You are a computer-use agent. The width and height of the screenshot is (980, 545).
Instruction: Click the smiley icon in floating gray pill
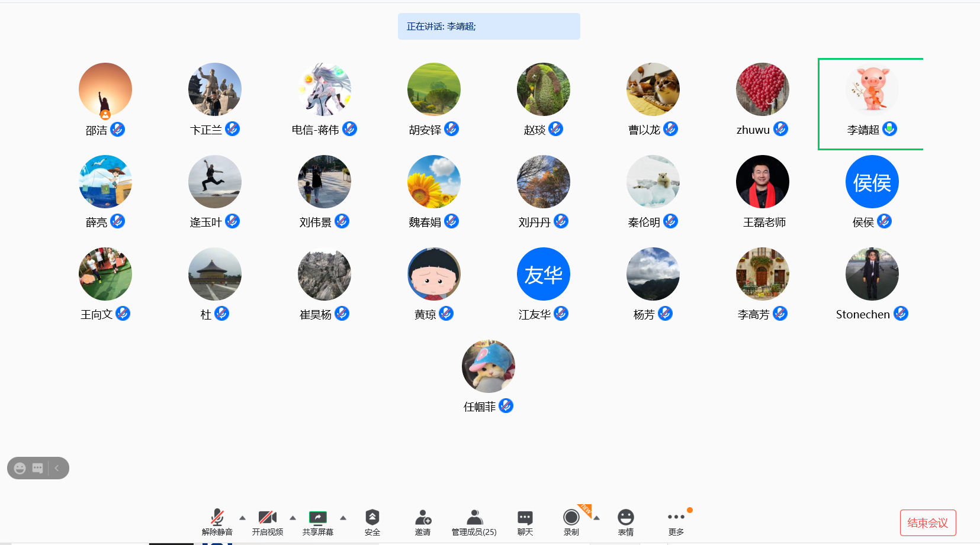[20, 468]
